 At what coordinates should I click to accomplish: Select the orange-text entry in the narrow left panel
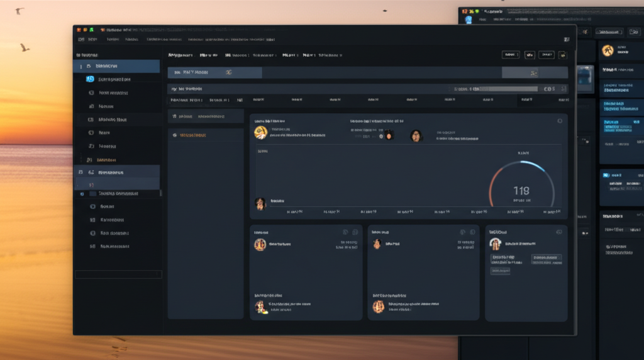(x=192, y=135)
